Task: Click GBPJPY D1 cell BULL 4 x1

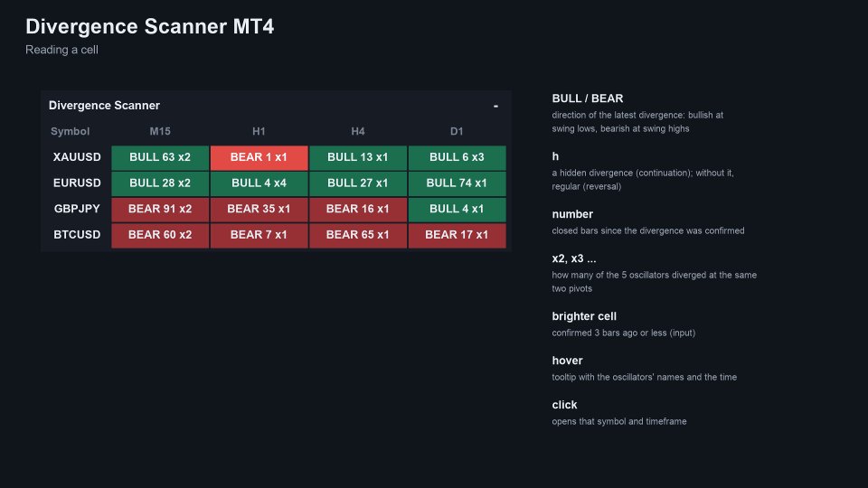Action: 457,209
